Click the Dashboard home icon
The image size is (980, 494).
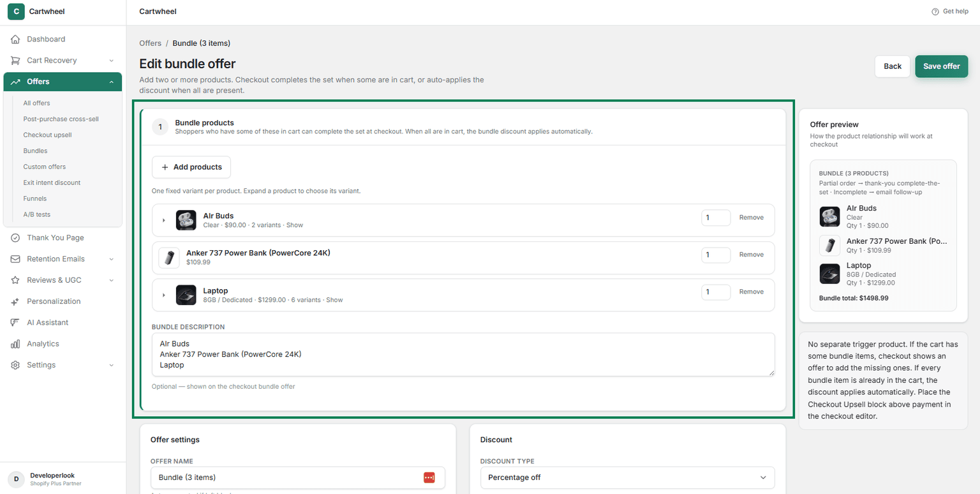click(15, 40)
